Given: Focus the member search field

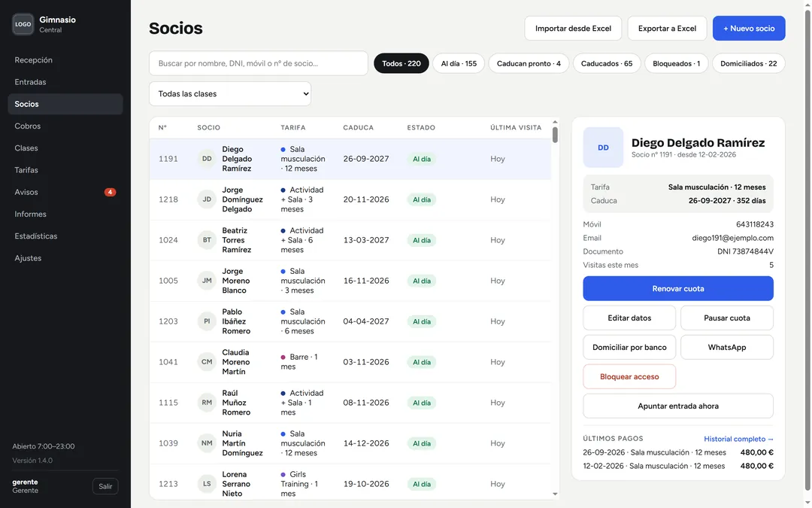Looking at the screenshot, I should click(x=259, y=63).
